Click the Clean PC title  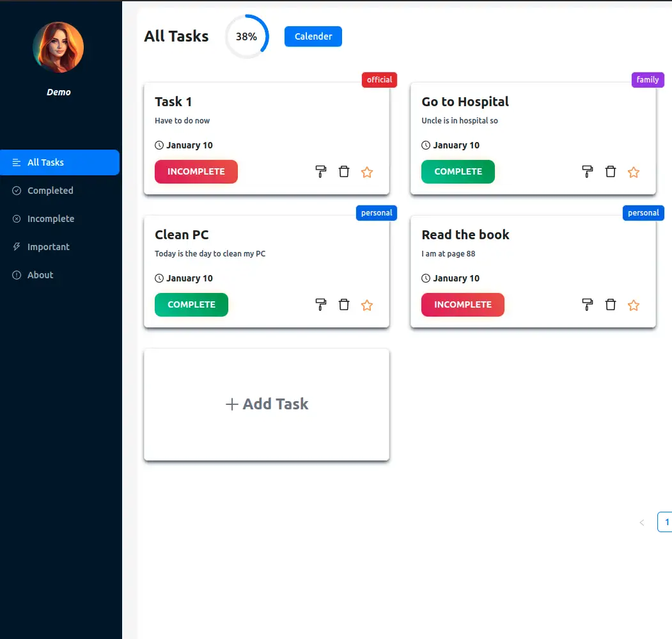182,235
